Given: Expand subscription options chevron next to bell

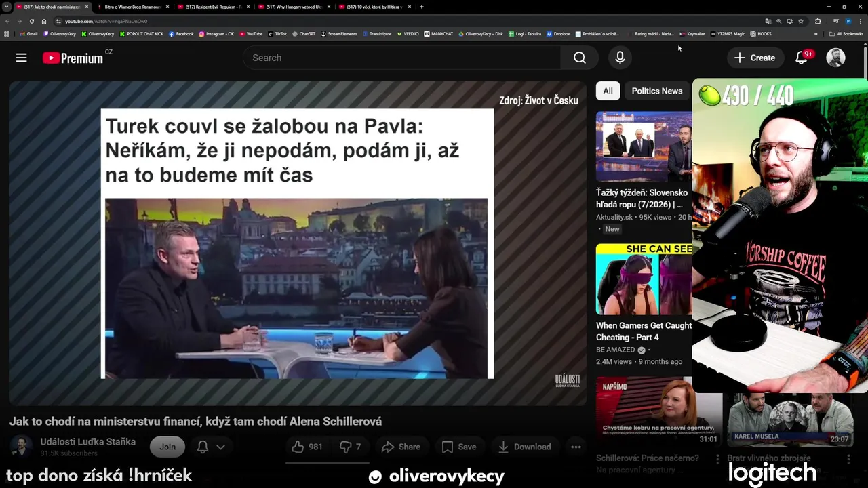Looking at the screenshot, I should 220,447.
